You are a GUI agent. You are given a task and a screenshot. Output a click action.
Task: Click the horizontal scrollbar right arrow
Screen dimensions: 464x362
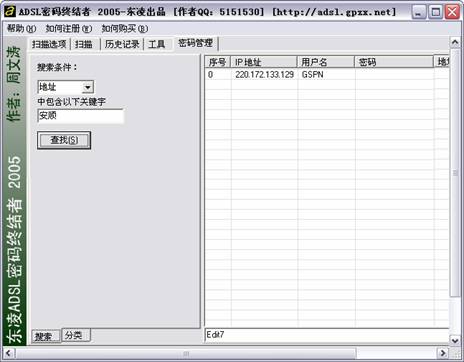pyautogui.click(x=443, y=353)
